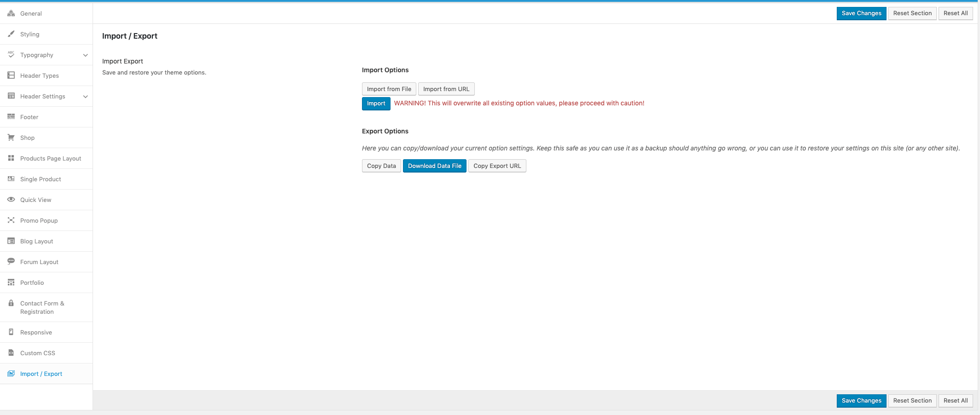Click the Copy Export URL button
The image size is (980, 415).
497,166
